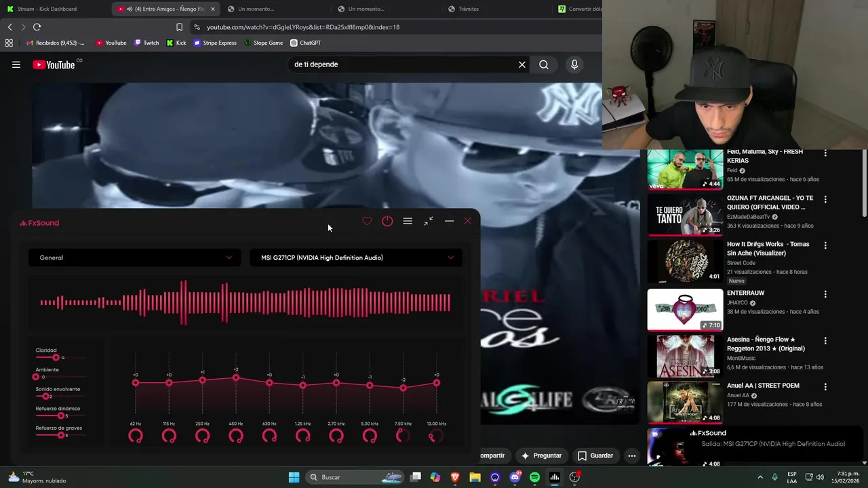Screen dimensions: 868x488
Task: Open File Explorer from the taskbar
Action: pyautogui.click(x=475, y=477)
